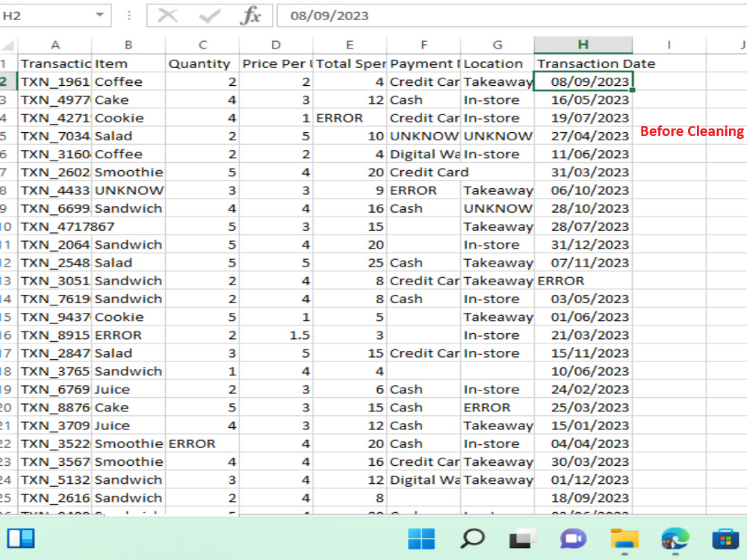
Task: Open the Insert Function fx button
Action: [x=250, y=16]
